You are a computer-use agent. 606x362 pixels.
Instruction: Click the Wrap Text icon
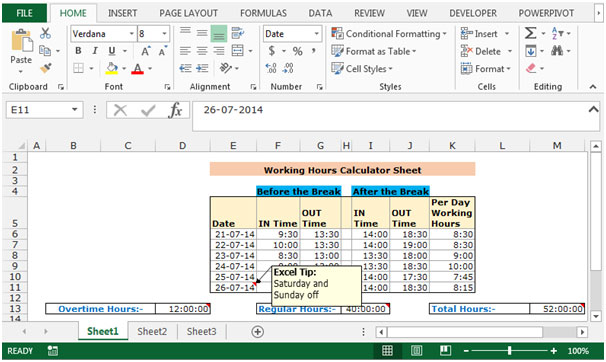point(237,33)
